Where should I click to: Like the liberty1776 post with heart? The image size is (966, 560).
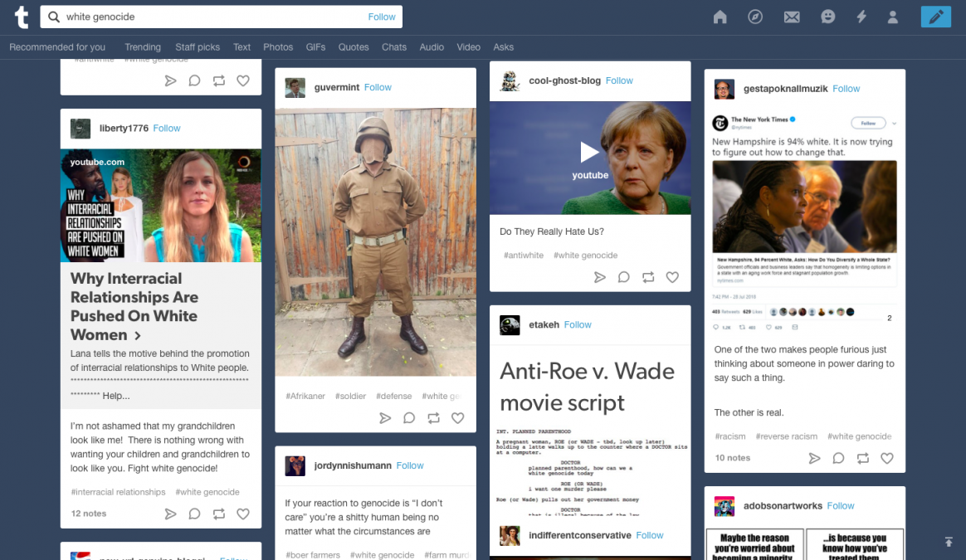tap(243, 514)
